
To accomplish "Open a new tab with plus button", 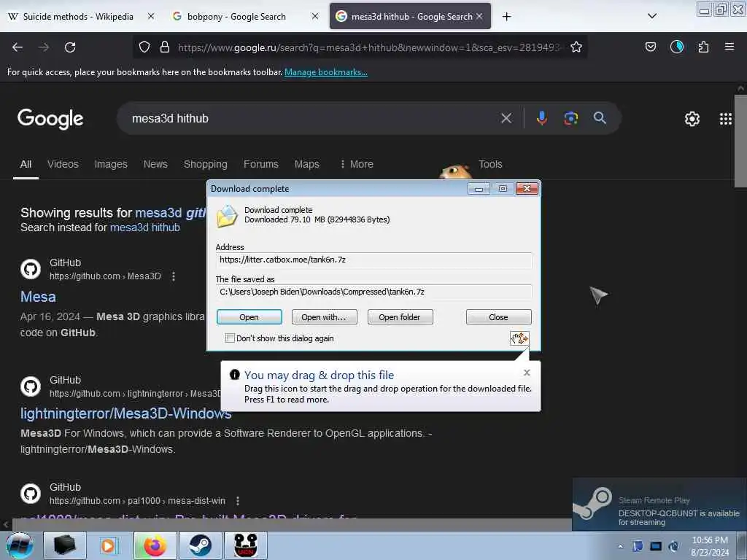I will [506, 17].
